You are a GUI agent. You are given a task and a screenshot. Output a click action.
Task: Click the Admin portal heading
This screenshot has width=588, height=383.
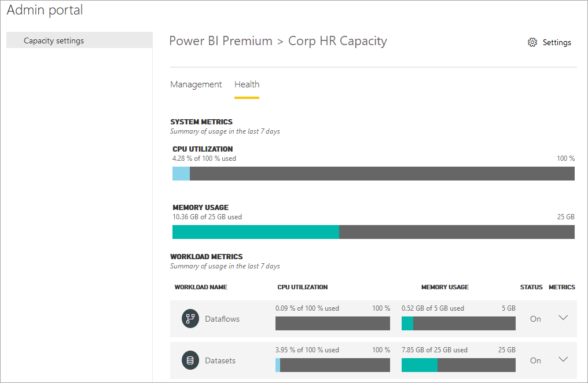coord(45,10)
